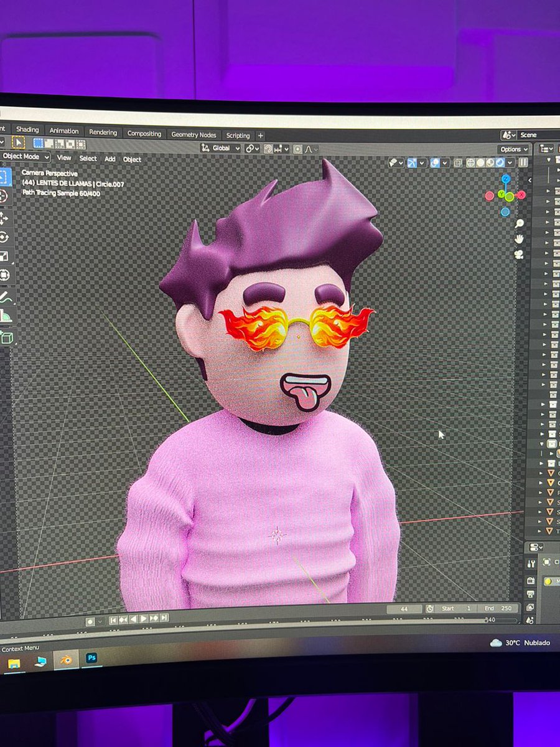Switch viewport to Rendered shading mode
Screen dimensions: 560x747
click(x=498, y=162)
